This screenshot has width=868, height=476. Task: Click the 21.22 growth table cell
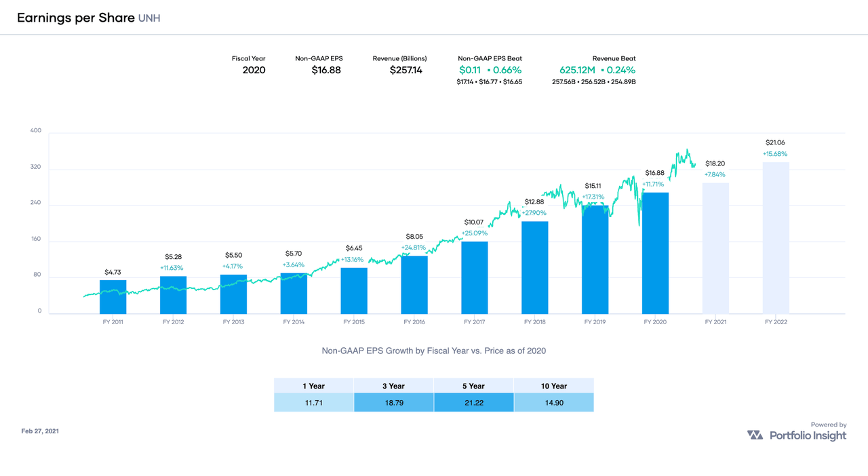click(474, 403)
